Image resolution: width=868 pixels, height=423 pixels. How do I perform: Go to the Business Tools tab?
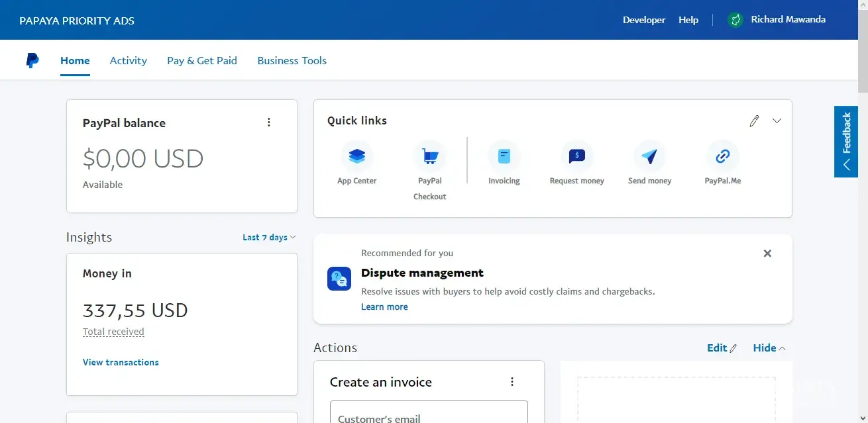pos(292,60)
